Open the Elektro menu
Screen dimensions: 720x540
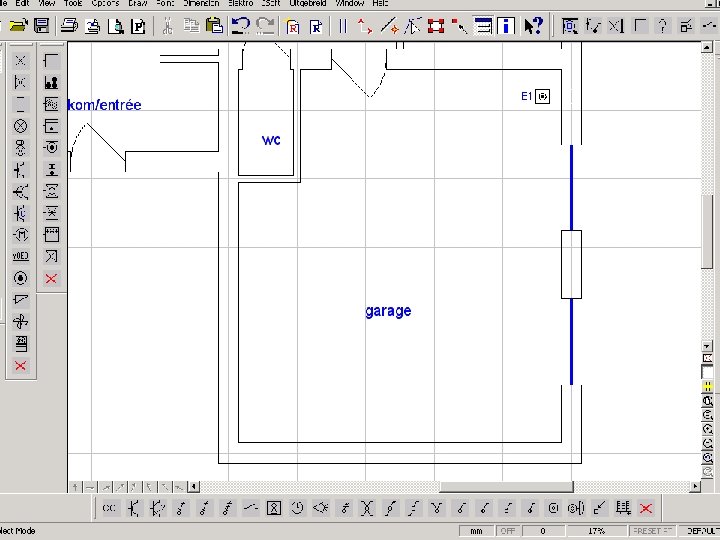click(x=241, y=3)
